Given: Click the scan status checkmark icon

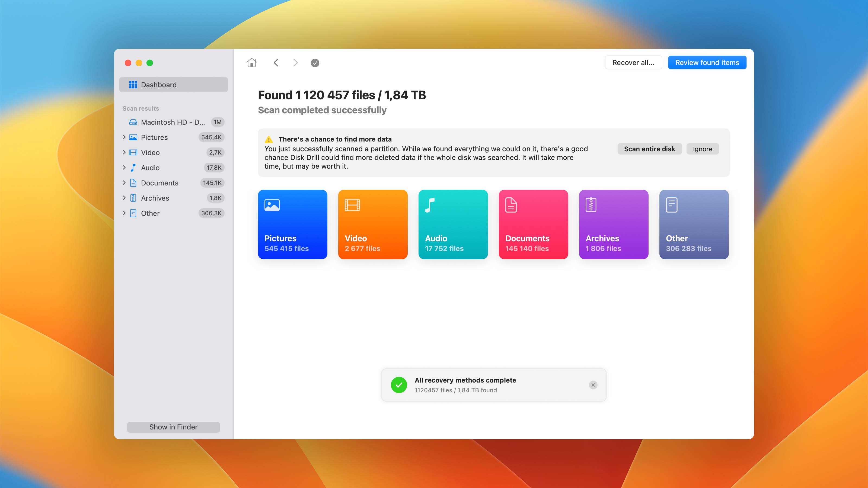Looking at the screenshot, I should (x=315, y=63).
